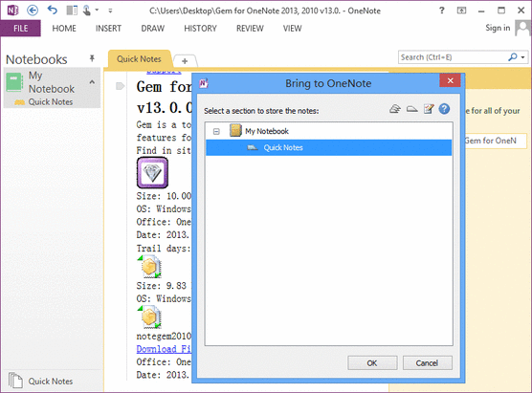The image size is (532, 393).
Task: Click the Full Page View icon in title bar
Action: tap(461, 11)
